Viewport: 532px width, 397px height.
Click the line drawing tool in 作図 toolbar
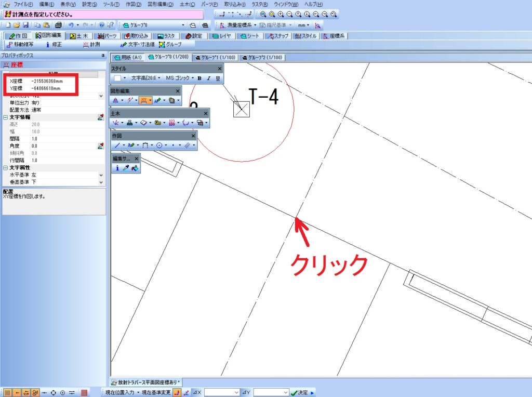[117, 146]
